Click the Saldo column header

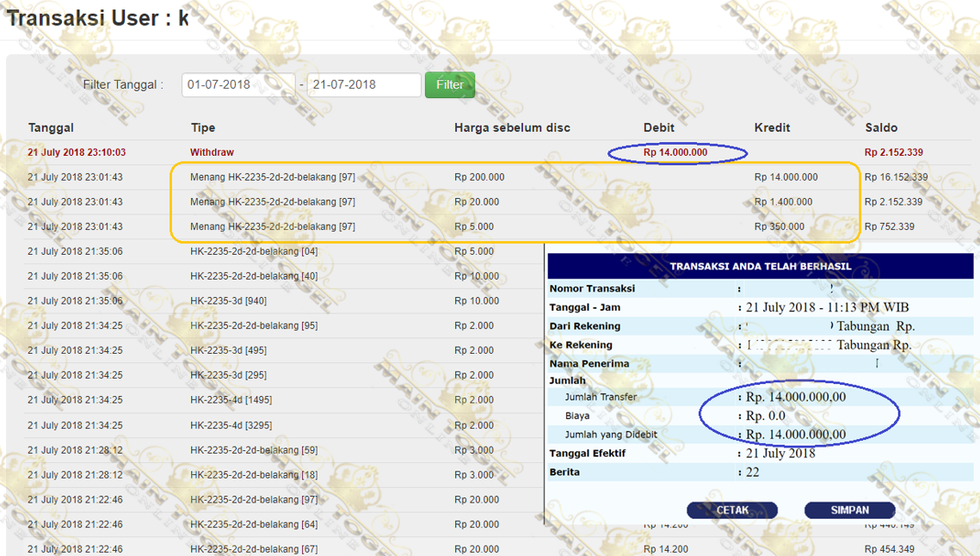pos(882,127)
